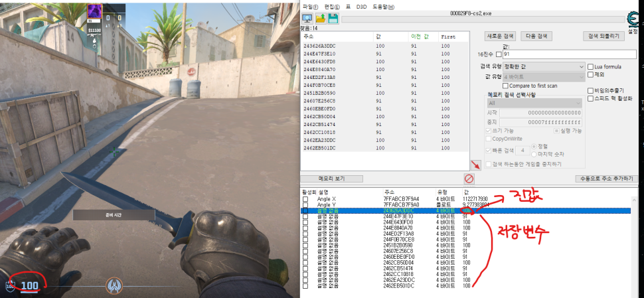Activate the Angle Y entry checkbox
This screenshot has height=298, width=644.
point(305,204)
